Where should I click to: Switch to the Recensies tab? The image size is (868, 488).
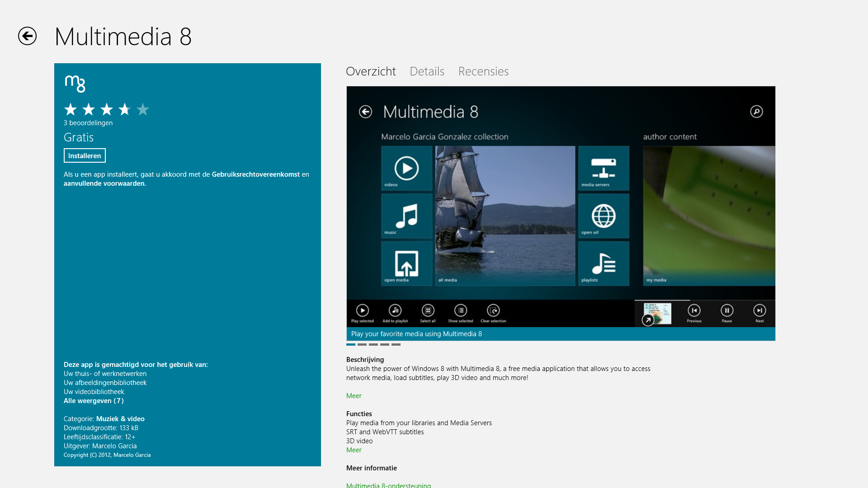pyautogui.click(x=483, y=71)
